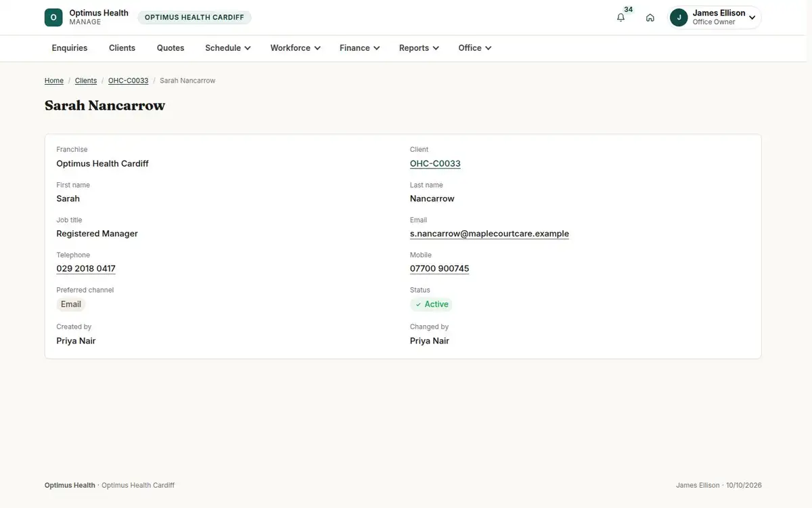Click the First name value Sarah
Image resolution: width=812 pixels, height=508 pixels.
click(x=68, y=198)
